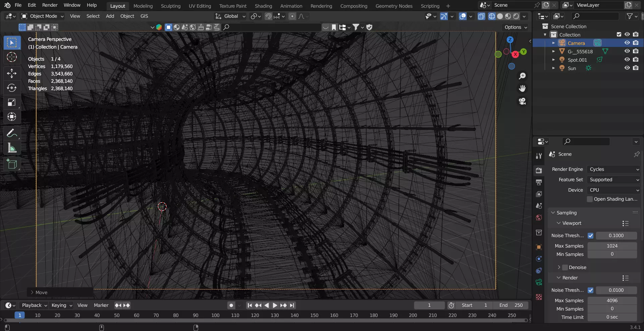Open Render Engine Cycles dropdown
644x331 pixels.
point(614,170)
